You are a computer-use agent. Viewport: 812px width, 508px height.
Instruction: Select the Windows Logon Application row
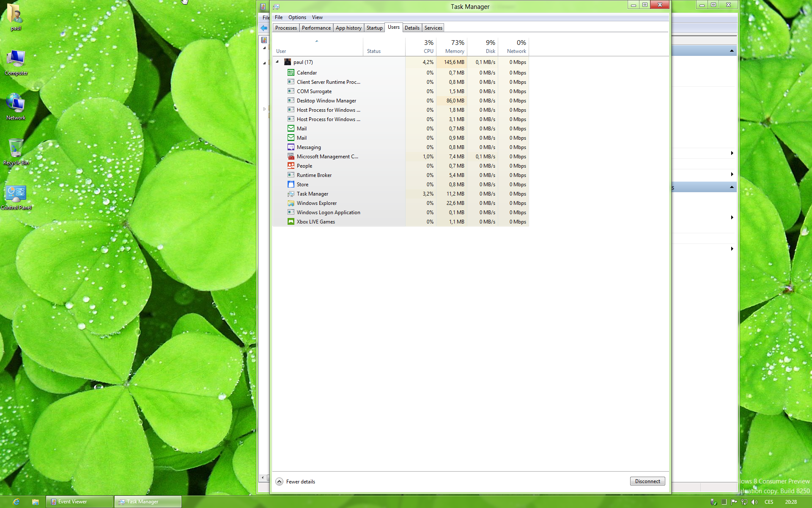[x=401, y=213]
